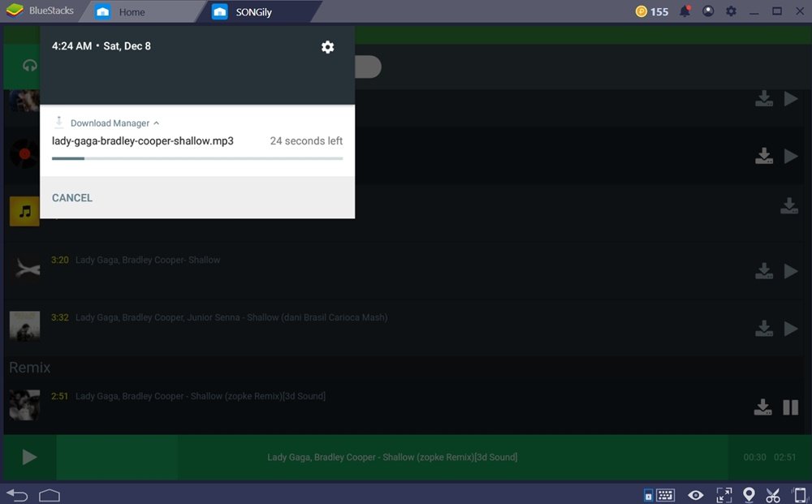Toggle the eye overlay icon in bottom bar
Screen dimensions: 812x504
[x=696, y=495]
